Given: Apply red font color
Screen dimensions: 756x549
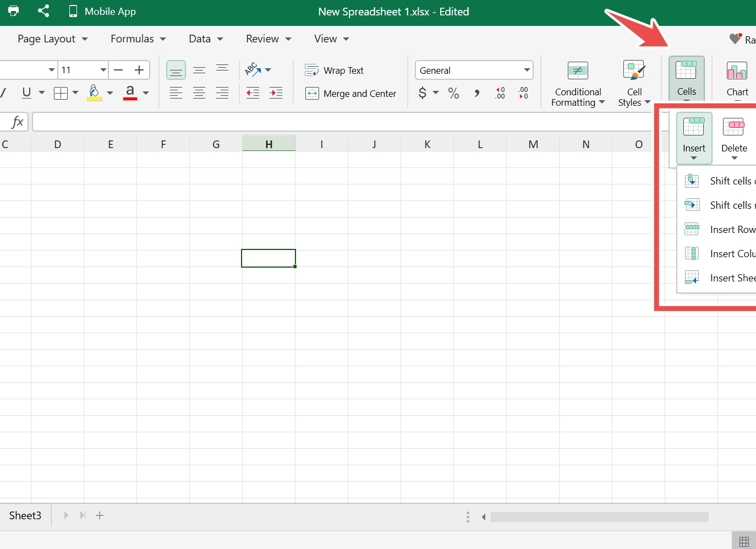Looking at the screenshot, I should (x=130, y=93).
